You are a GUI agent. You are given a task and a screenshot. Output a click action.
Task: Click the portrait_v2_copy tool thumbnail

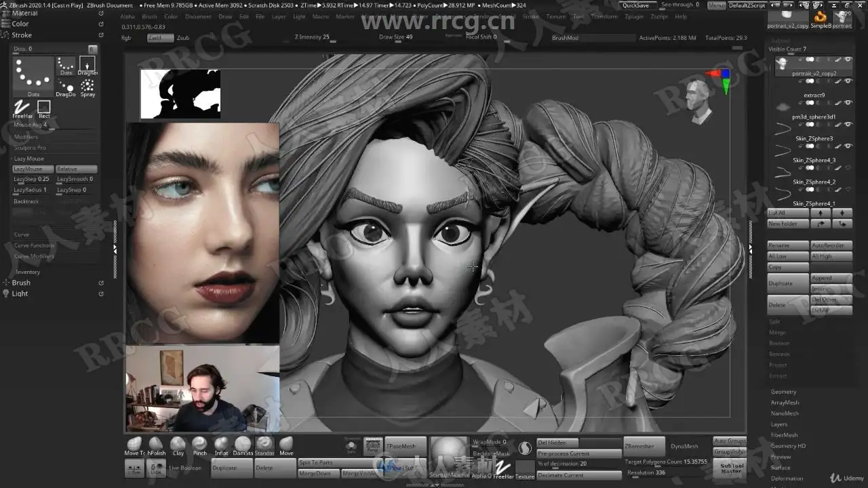[787, 19]
